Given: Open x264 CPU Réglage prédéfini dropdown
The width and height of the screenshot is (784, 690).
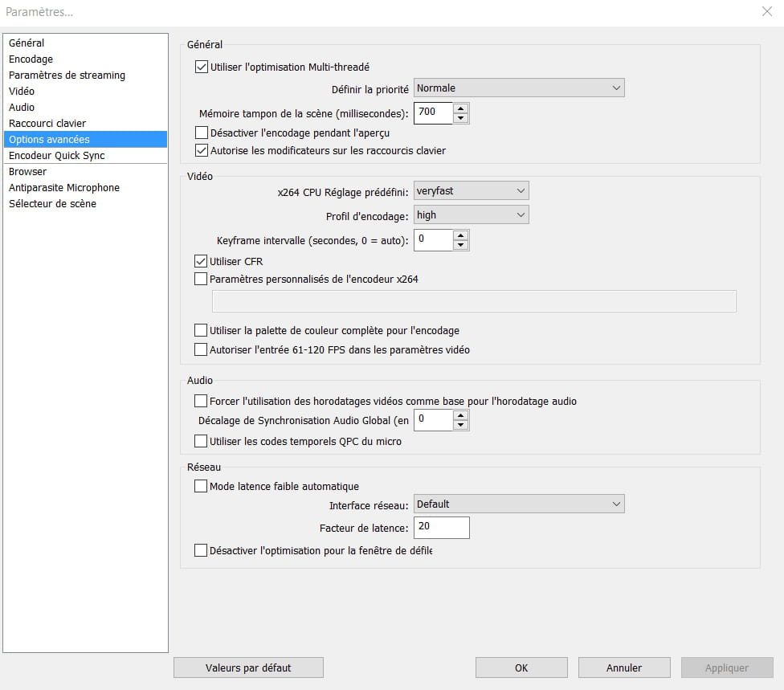Looking at the screenshot, I should click(471, 190).
